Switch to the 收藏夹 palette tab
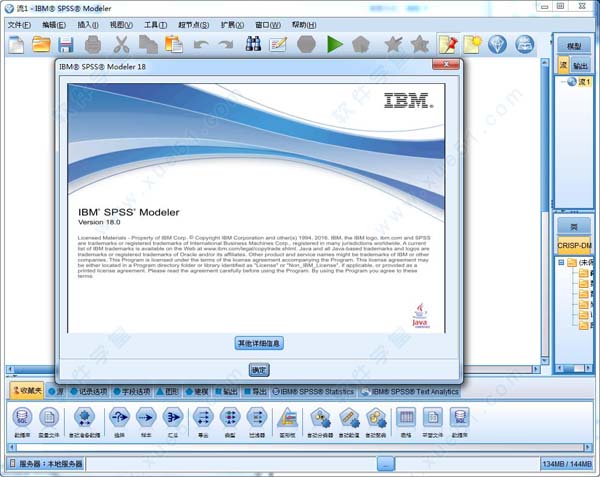The width and height of the screenshot is (600, 477). pyautogui.click(x=27, y=391)
